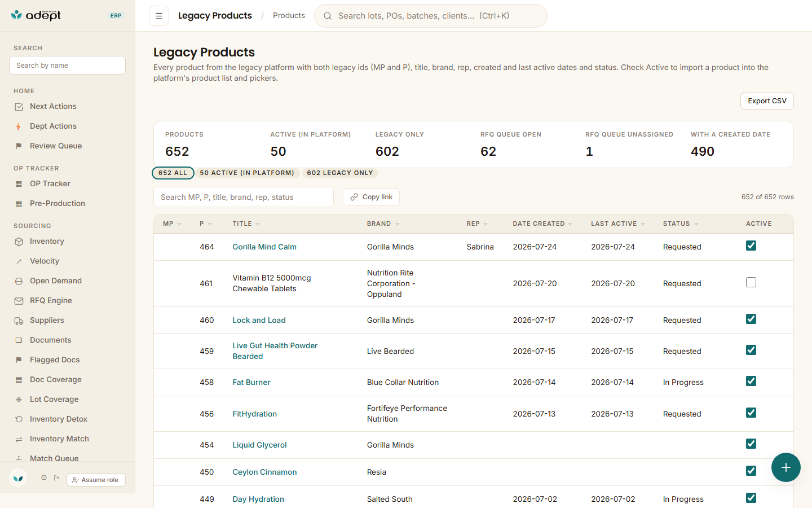Open the Fat Burner product link
Image resolution: width=812 pixels, height=508 pixels.
point(251,382)
